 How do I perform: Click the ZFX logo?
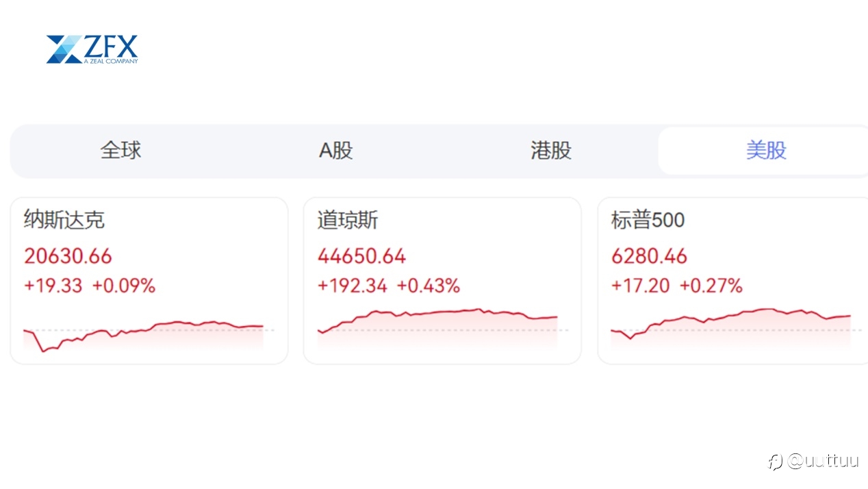[92, 49]
